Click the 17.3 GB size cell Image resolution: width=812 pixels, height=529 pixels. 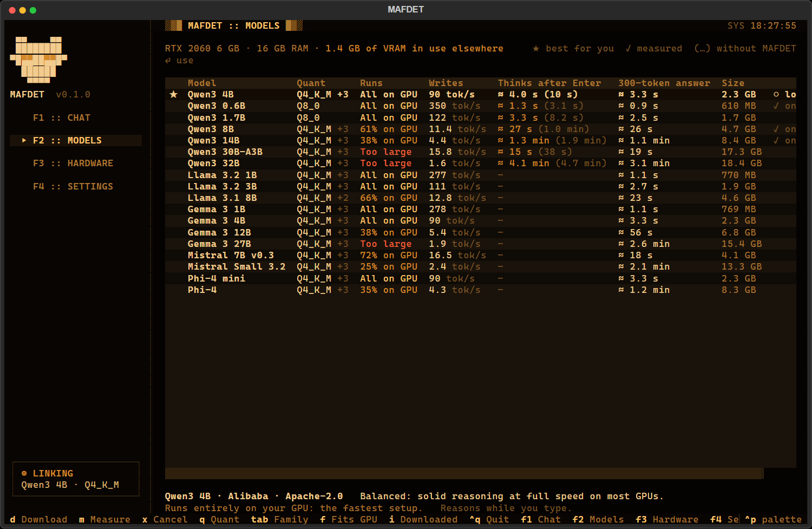point(742,152)
